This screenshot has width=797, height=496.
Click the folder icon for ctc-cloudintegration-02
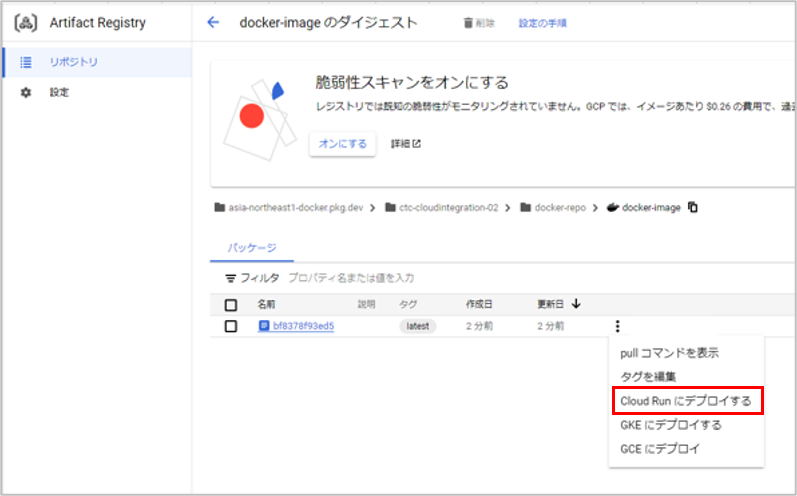coord(390,207)
